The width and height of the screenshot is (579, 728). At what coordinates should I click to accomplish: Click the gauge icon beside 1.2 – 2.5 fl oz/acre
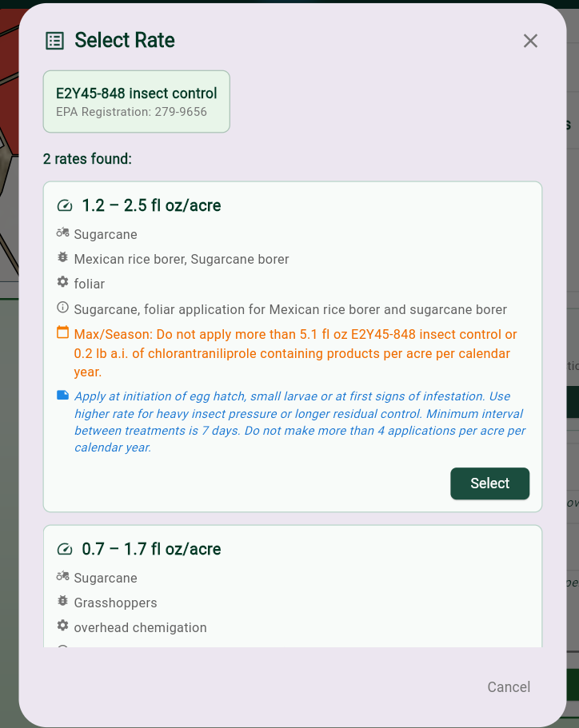[64, 205]
